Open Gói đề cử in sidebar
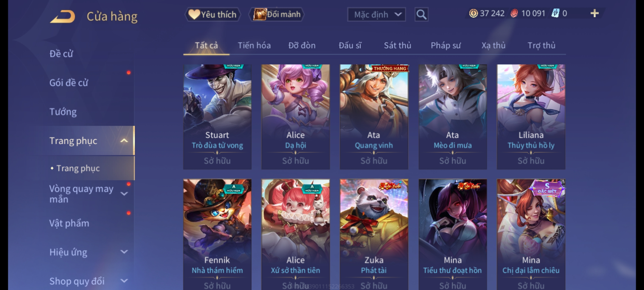Image resolution: width=644 pixels, height=290 pixels. click(69, 83)
